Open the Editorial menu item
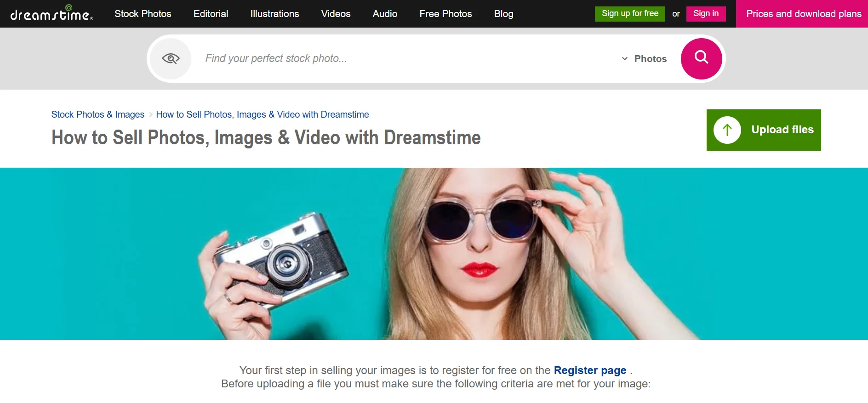This screenshot has height=403, width=868. pos(211,14)
